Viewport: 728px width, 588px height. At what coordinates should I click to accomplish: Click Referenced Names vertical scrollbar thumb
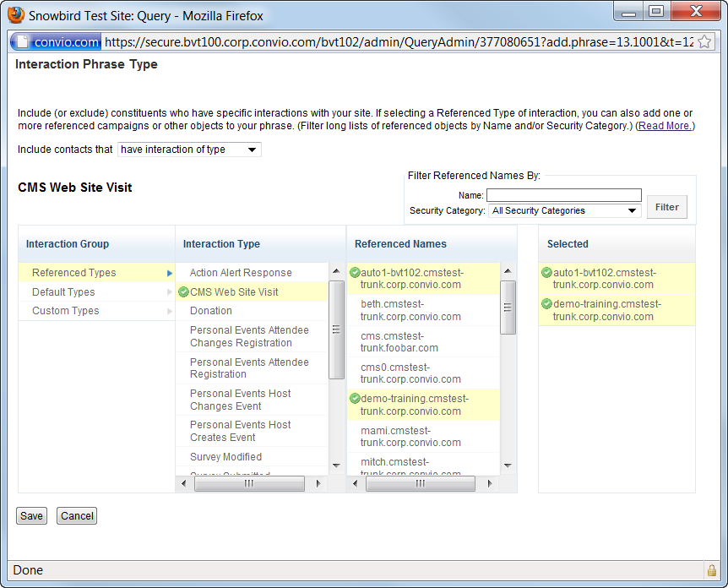508,308
